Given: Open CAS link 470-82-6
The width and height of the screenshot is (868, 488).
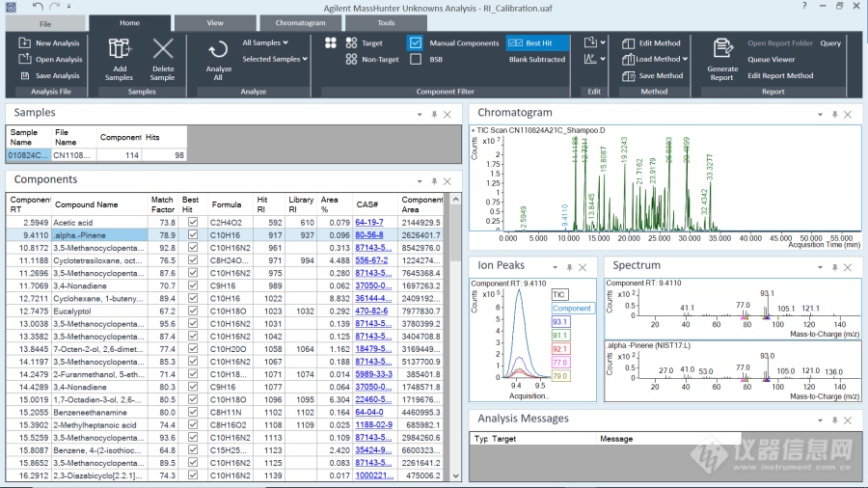Looking at the screenshot, I should [x=371, y=311].
